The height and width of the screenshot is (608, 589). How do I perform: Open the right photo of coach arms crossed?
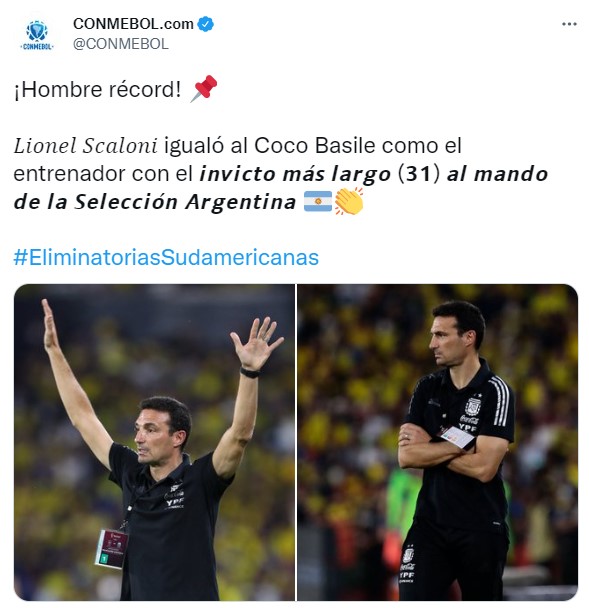click(x=437, y=442)
